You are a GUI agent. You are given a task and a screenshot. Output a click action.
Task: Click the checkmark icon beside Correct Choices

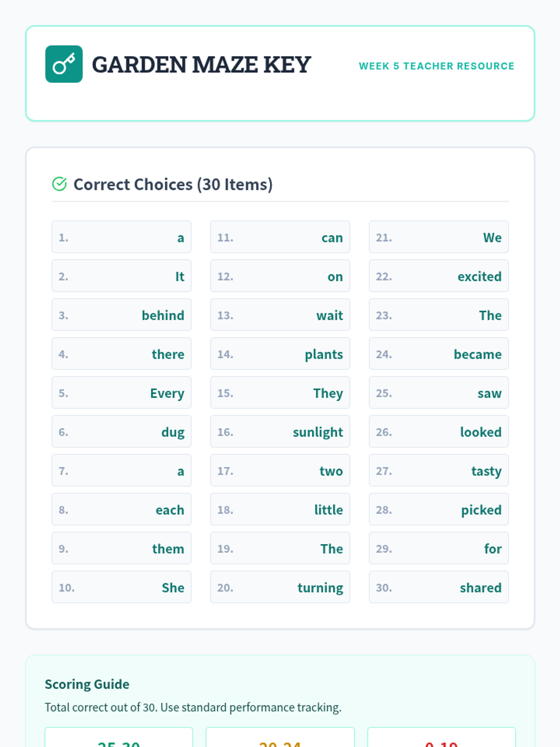(x=59, y=184)
